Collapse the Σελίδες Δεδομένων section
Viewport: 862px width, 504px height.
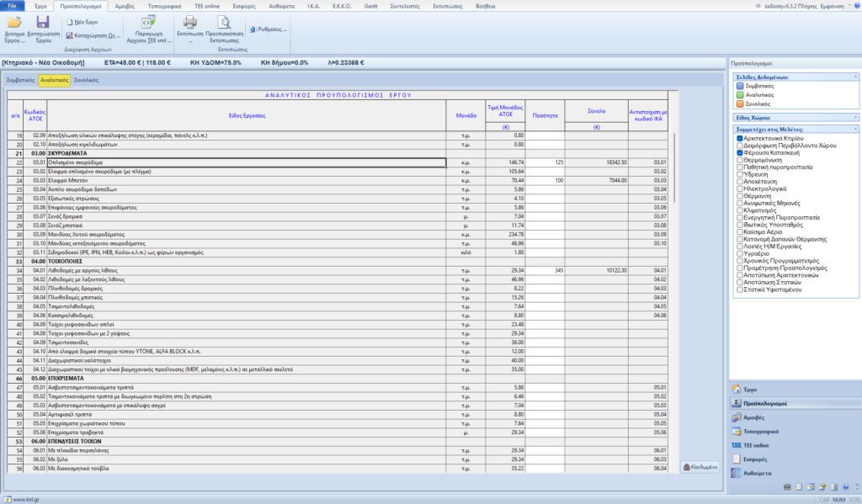pos(855,77)
